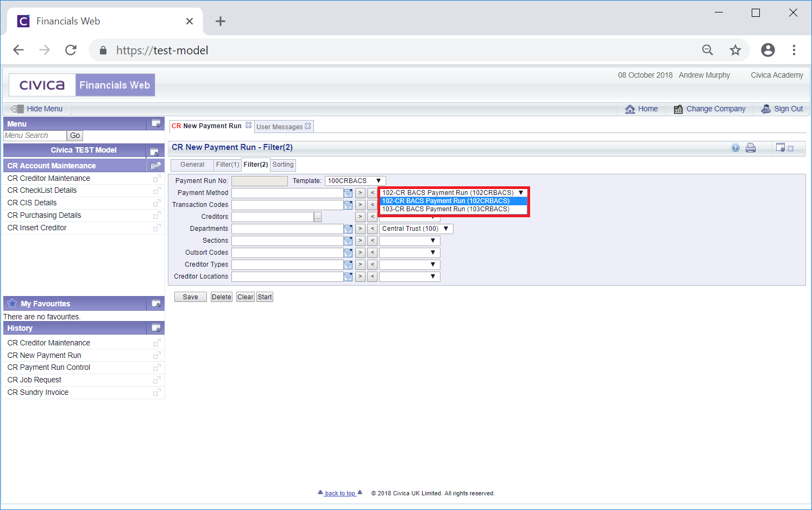Select the Filter(2) tab
The image size is (812, 510).
click(256, 165)
